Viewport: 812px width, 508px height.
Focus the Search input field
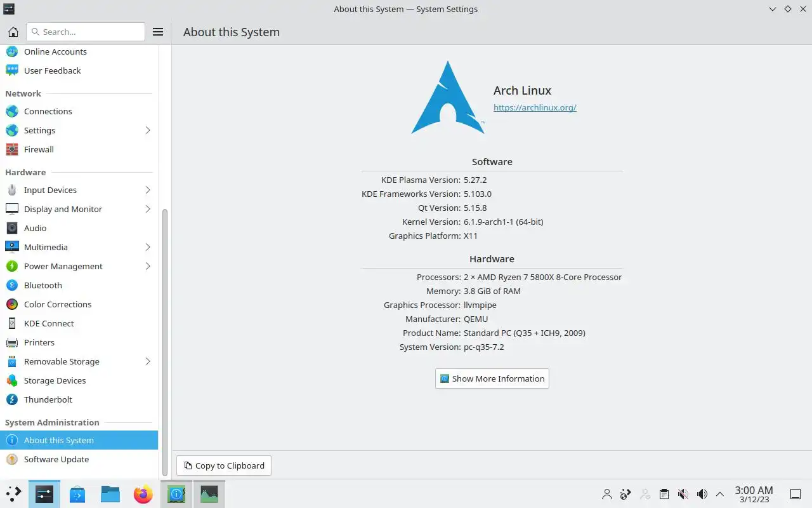point(86,32)
